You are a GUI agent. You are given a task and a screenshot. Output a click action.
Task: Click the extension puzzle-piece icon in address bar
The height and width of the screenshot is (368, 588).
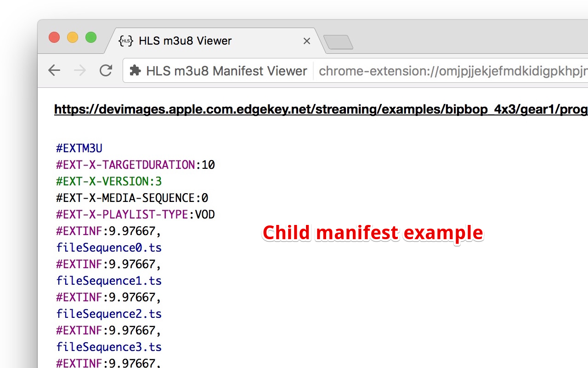(135, 70)
